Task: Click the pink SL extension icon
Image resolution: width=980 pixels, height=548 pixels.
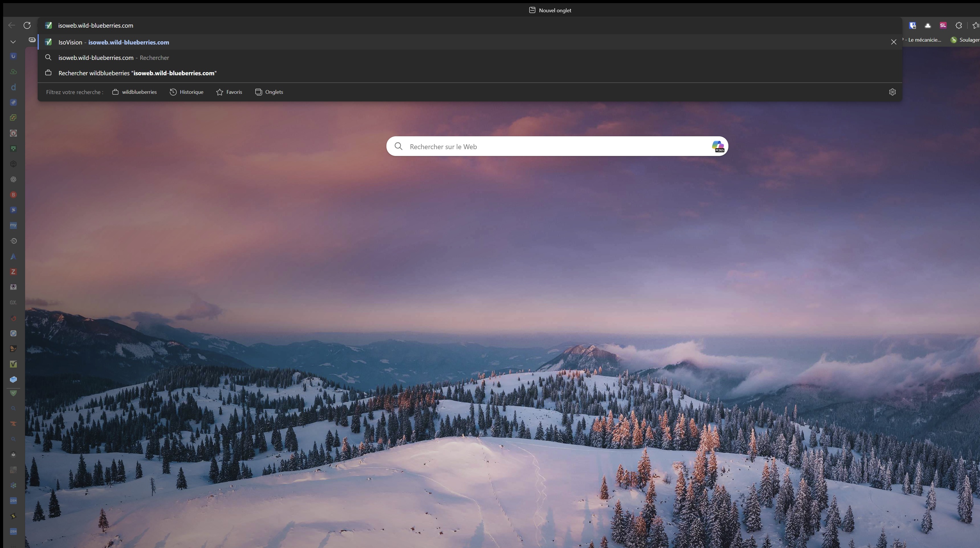Action: 943,25
